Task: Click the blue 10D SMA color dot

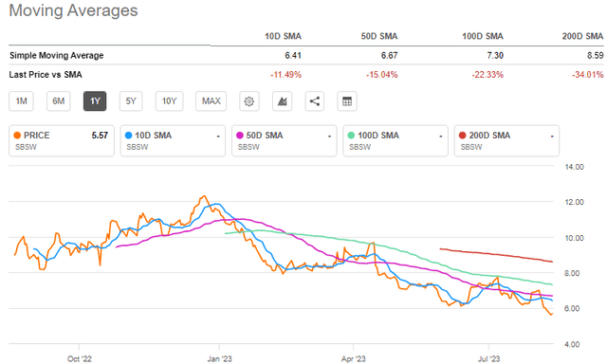Action: click(129, 136)
